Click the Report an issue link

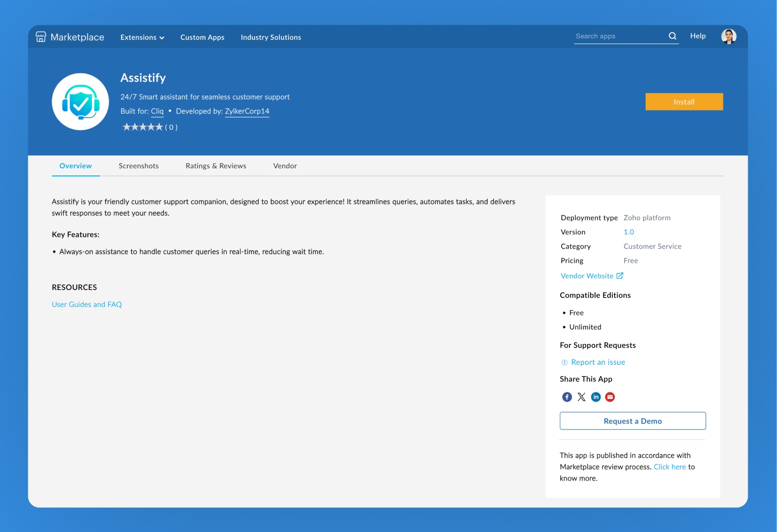click(598, 362)
